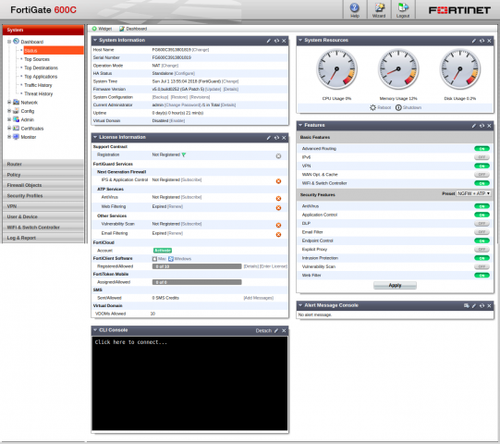Click the Apply button in Features

click(395, 285)
